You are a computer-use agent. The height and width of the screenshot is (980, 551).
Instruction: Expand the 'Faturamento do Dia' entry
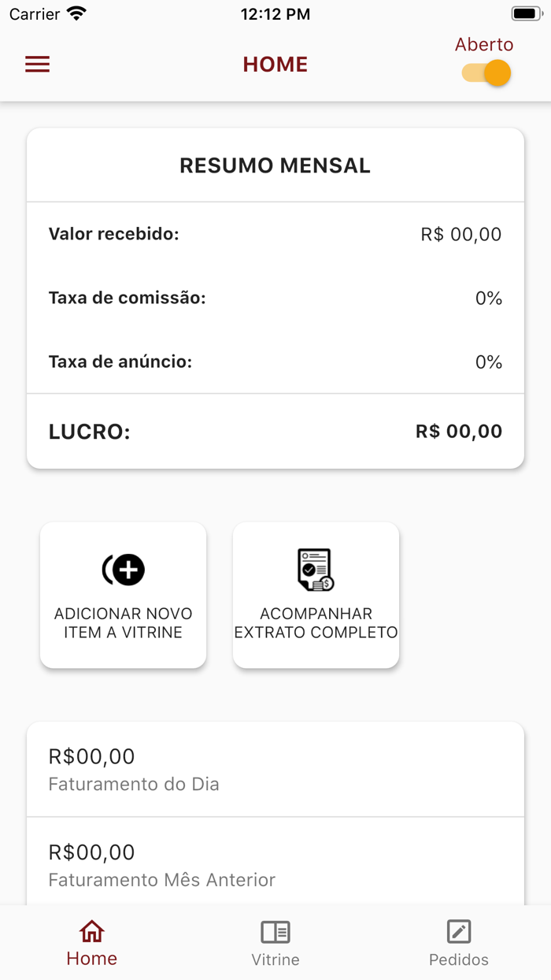(275, 769)
